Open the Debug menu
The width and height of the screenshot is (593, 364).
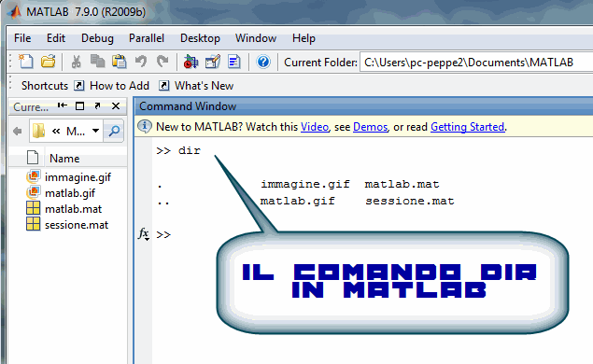tap(97, 38)
